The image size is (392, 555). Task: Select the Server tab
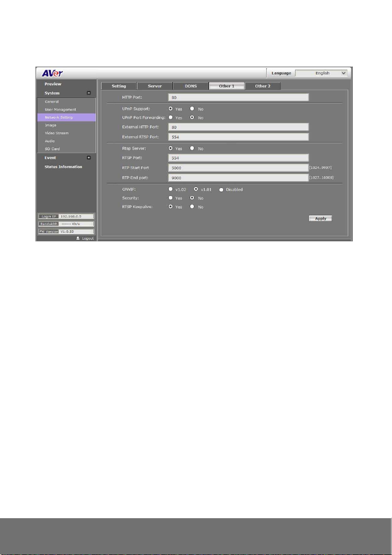[155, 86]
